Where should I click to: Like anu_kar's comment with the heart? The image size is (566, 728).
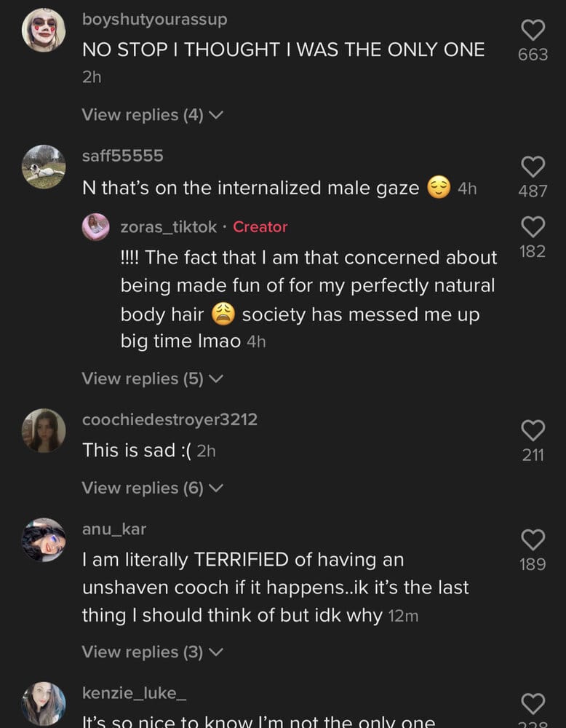[x=533, y=539]
